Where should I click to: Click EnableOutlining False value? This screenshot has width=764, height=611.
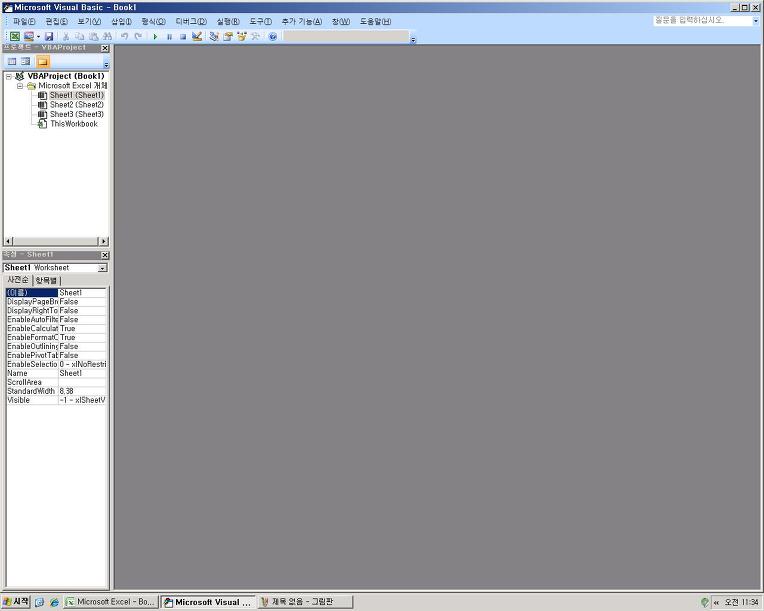point(82,346)
